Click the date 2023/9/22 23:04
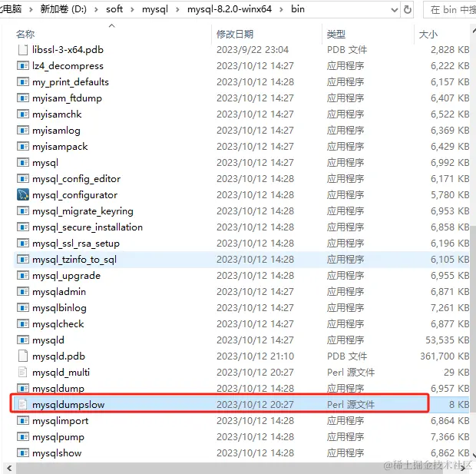The height and width of the screenshot is (474, 476). click(253, 49)
